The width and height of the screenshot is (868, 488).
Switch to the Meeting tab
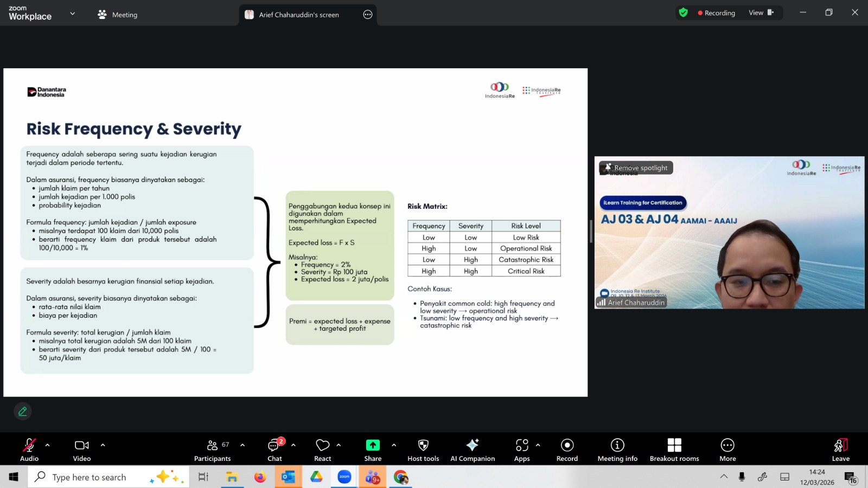[x=118, y=15]
